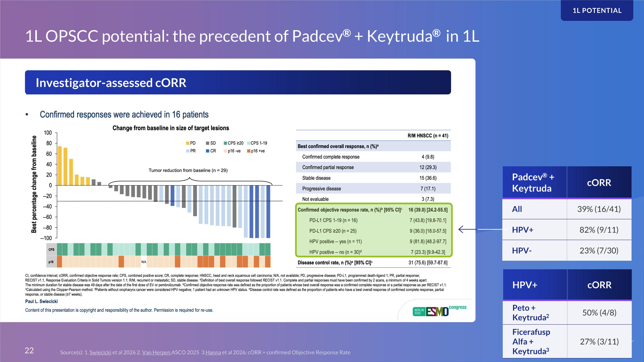This screenshot has height=362, width=644.
Task: Click chart title 'Change from baseline in size of target lesions'
Action: pyautogui.click(x=171, y=128)
